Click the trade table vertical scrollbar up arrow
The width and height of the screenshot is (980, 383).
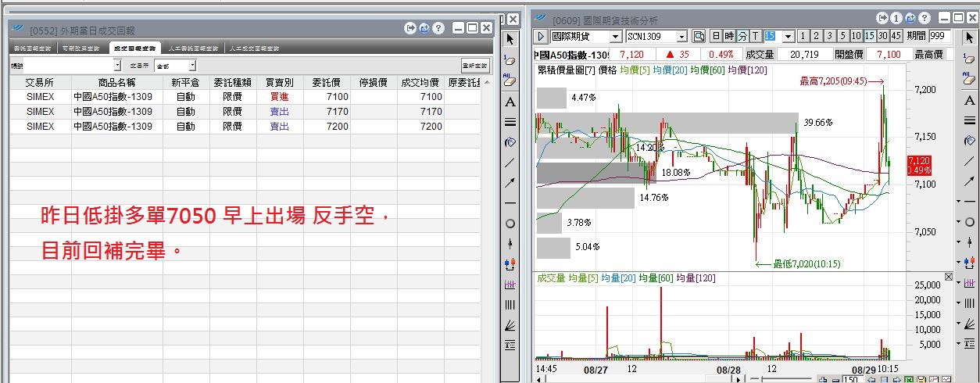click(x=488, y=82)
